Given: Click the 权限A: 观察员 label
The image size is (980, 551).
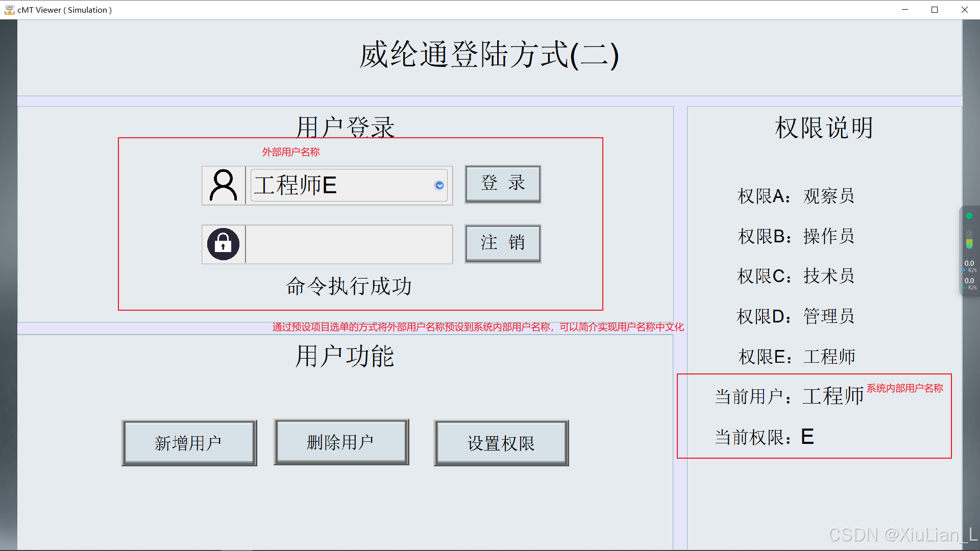Looking at the screenshot, I should tap(796, 196).
